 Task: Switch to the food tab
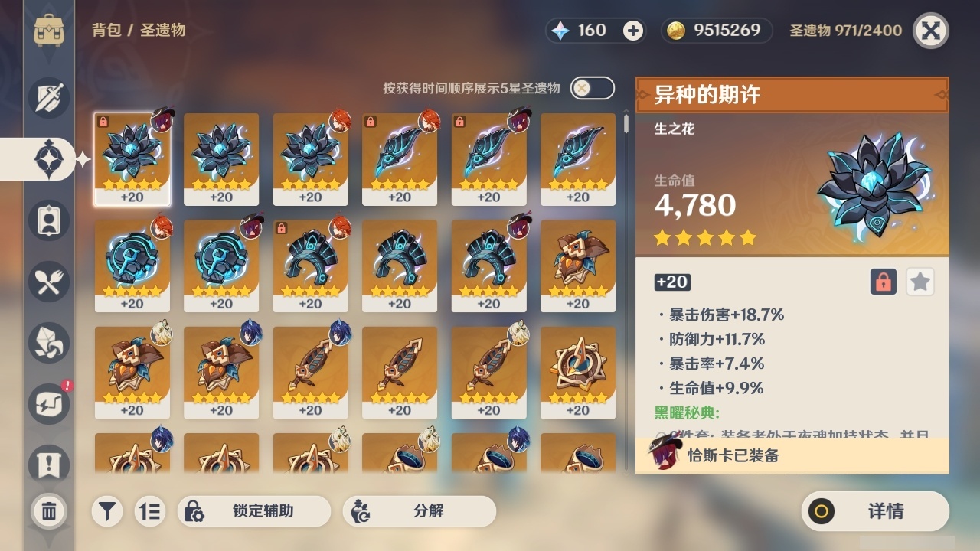pos(49,282)
